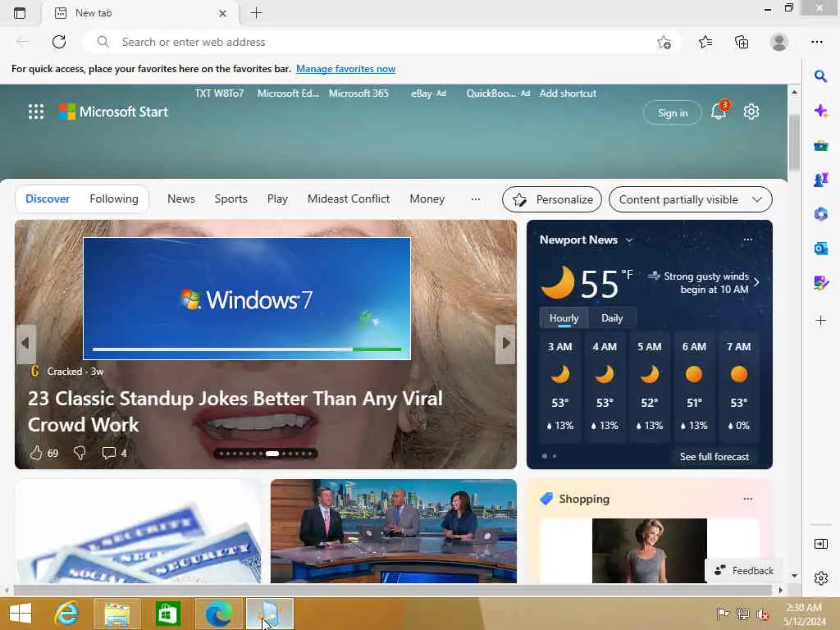Open the Outlook sidebar icon
Image resolution: width=840 pixels, height=630 pixels.
click(820, 249)
